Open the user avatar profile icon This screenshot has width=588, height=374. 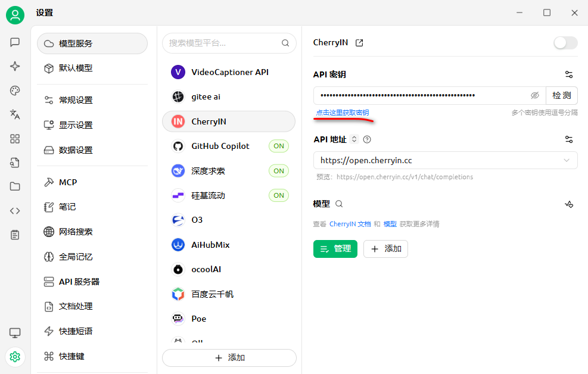click(15, 15)
